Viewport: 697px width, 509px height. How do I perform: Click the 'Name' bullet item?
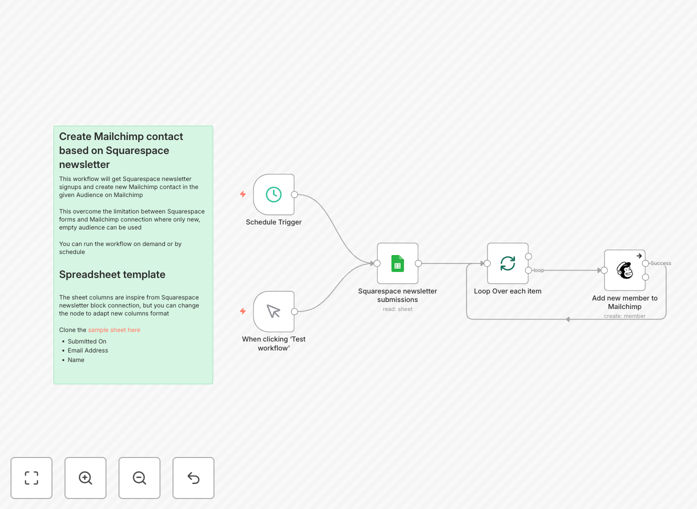click(76, 360)
